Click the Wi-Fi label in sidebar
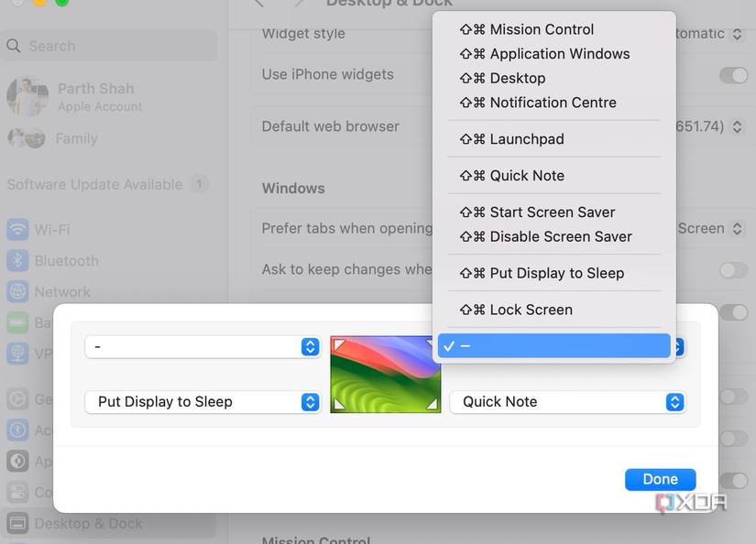This screenshot has height=544, width=756. click(52, 229)
